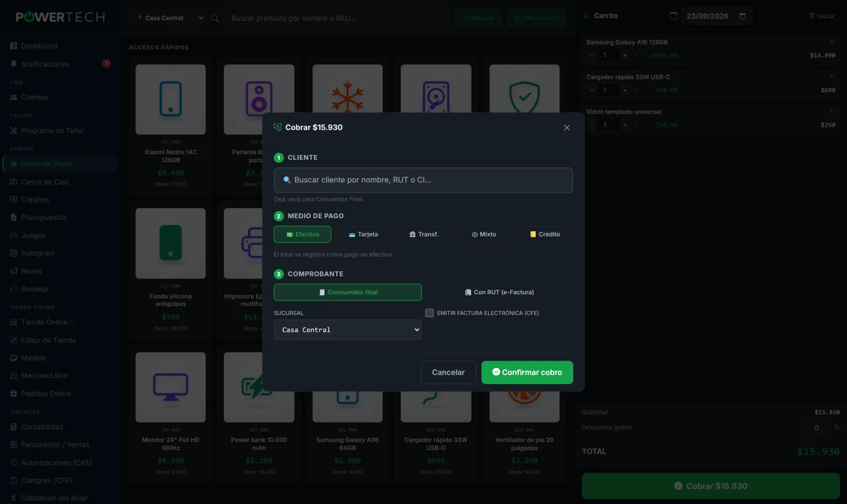Remove Samsung Galaxy A16 128GB from cart
The height and width of the screenshot is (504, 847).
832,41
